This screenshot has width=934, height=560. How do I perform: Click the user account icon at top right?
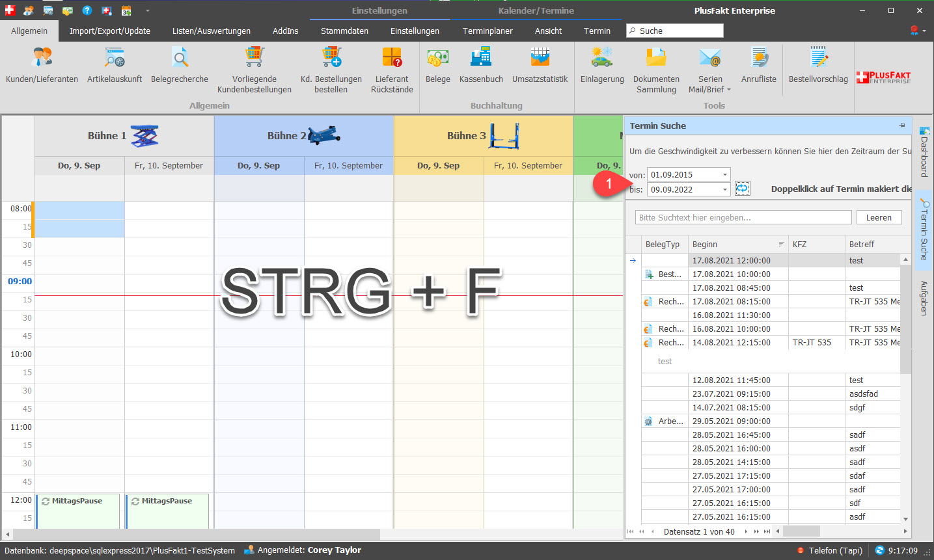coord(914,31)
